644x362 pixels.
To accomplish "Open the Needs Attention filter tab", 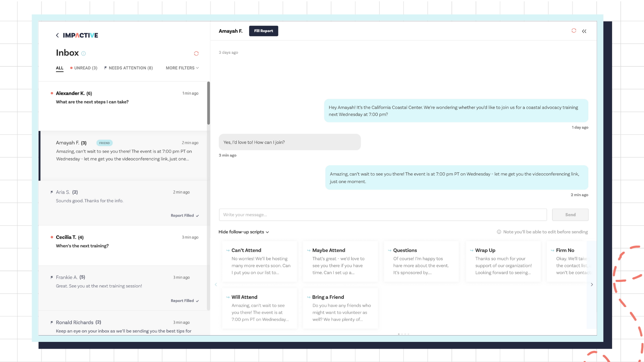I will click(x=128, y=68).
